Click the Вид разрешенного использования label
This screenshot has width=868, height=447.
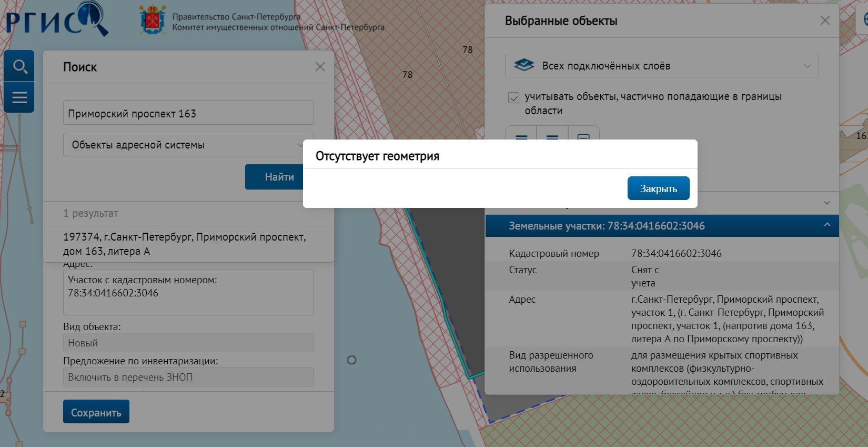pyautogui.click(x=551, y=362)
